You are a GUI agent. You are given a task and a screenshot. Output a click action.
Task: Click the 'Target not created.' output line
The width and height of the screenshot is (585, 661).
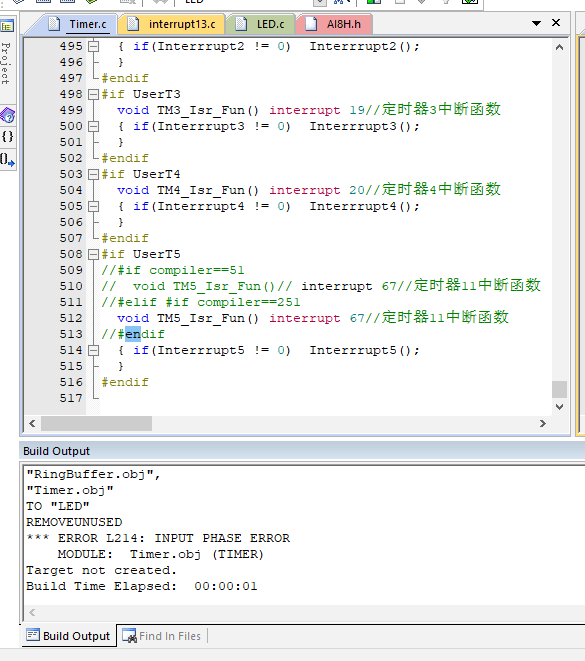(101, 570)
